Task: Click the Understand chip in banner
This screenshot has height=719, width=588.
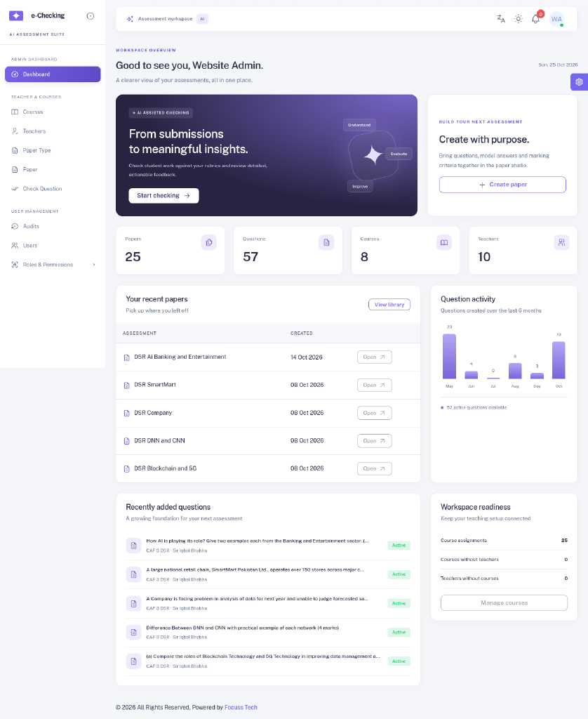Action: (359, 125)
